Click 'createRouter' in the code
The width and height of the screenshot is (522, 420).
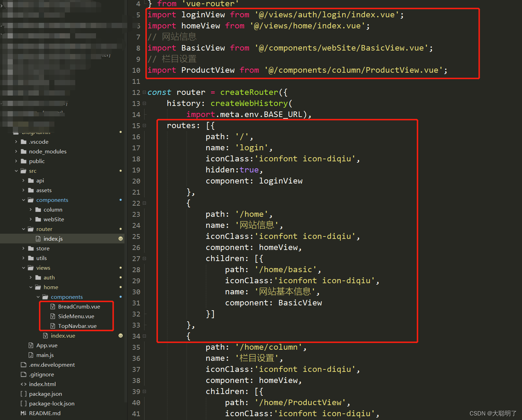[249, 92]
